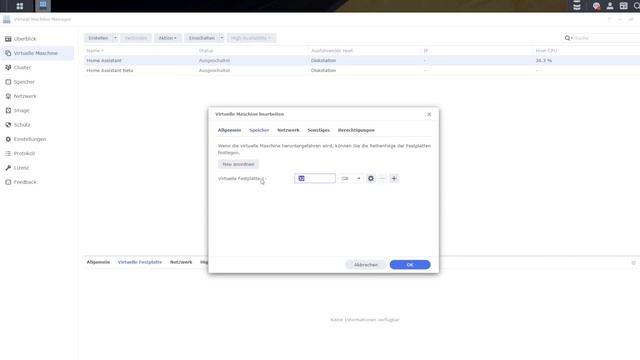Viewport: 640px width, 360px height.
Task: Collapse the details pane with its corner arrow
Action: click(x=633, y=263)
